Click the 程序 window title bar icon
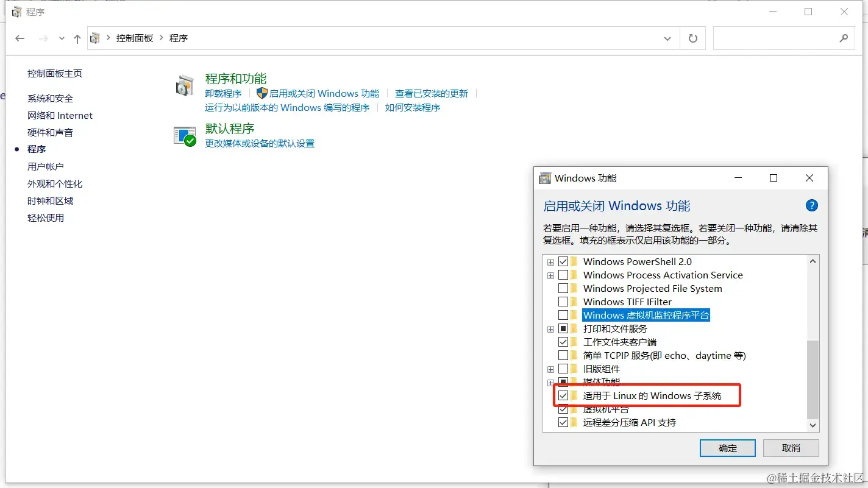 coord(16,12)
